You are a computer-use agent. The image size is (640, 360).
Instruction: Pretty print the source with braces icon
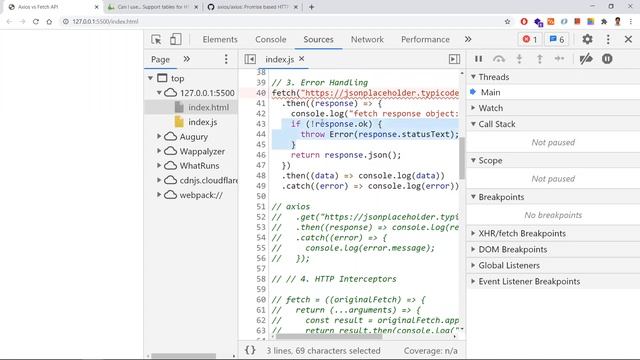coord(250,350)
